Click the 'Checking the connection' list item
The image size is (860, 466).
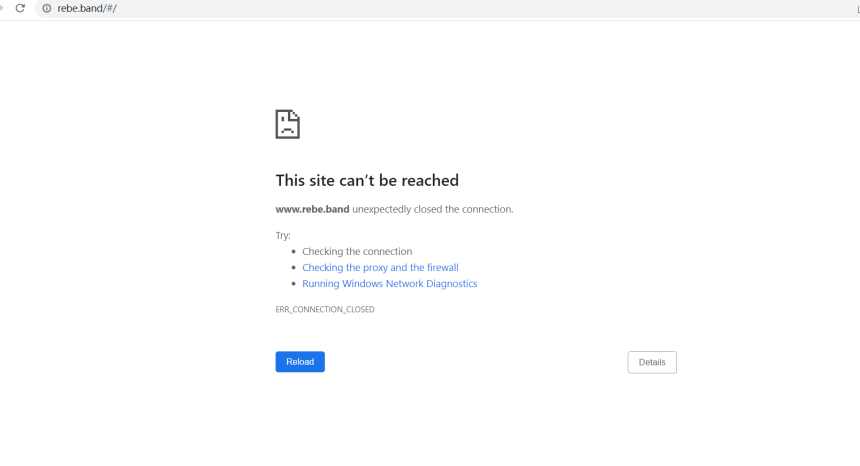point(357,252)
